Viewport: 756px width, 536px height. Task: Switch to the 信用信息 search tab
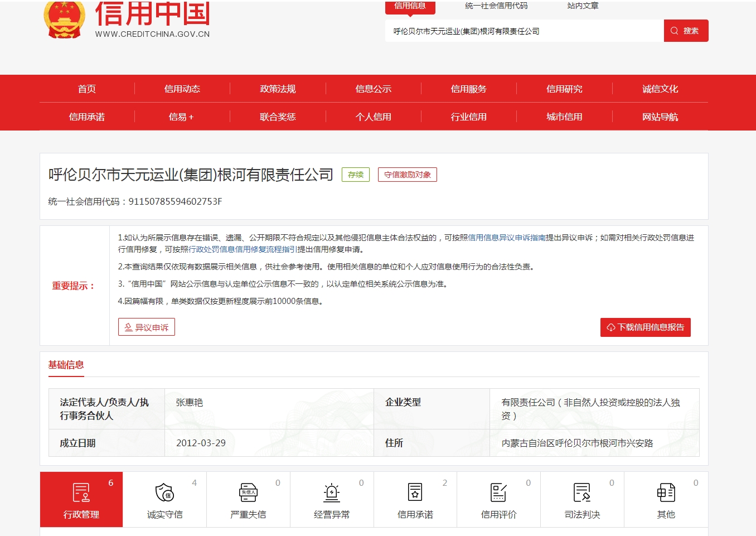coord(410,6)
